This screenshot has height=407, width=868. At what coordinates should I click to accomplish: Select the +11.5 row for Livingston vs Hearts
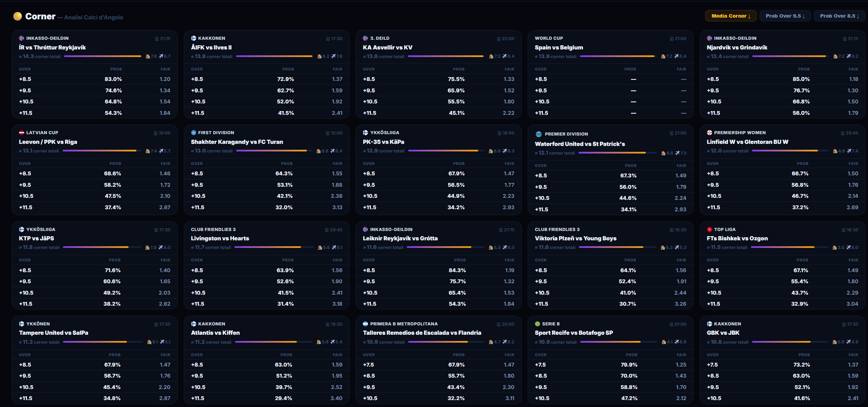266,304
